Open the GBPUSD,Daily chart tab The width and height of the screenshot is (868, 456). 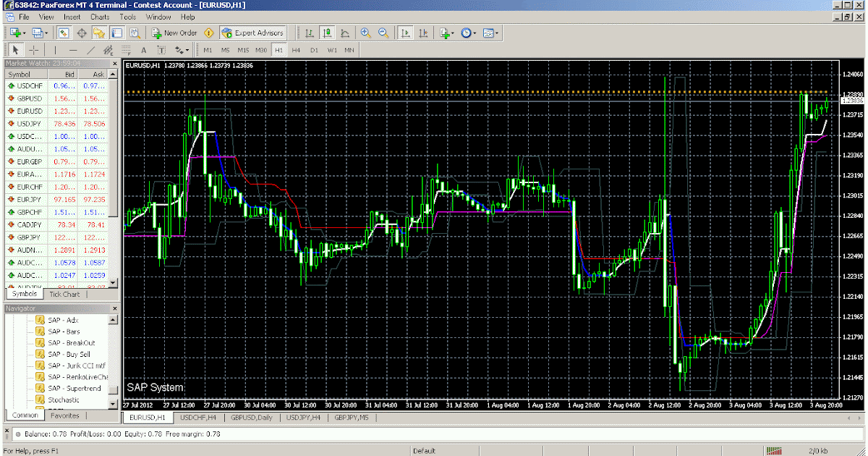tap(252, 418)
